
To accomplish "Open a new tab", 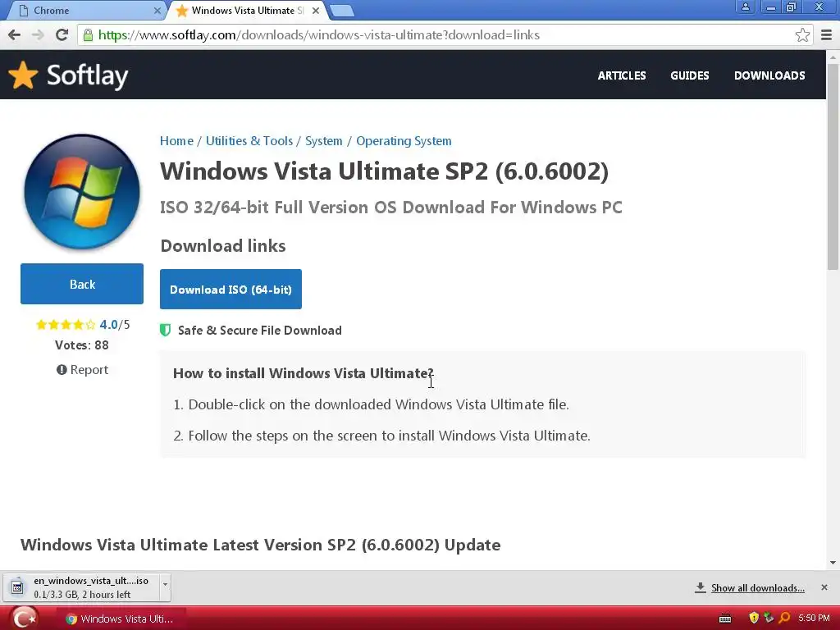I will [x=341, y=10].
